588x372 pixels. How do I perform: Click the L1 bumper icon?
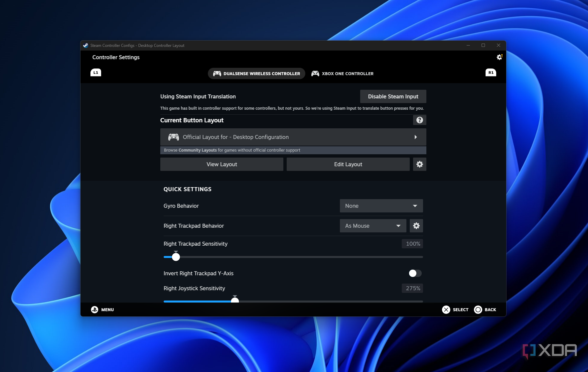[x=96, y=72]
